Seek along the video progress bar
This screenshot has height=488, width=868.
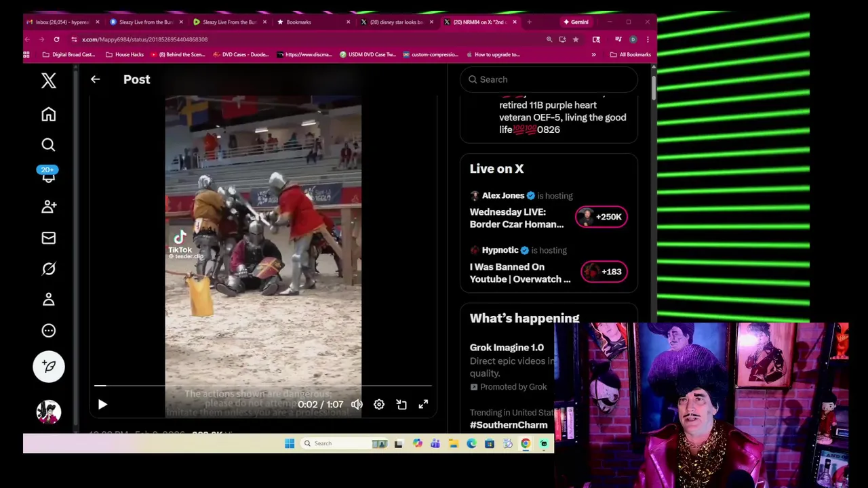263,386
